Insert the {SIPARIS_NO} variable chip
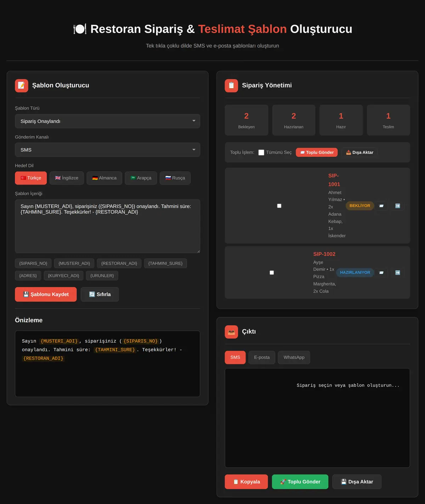Viewport: 425px width, 504px height. 33,263
